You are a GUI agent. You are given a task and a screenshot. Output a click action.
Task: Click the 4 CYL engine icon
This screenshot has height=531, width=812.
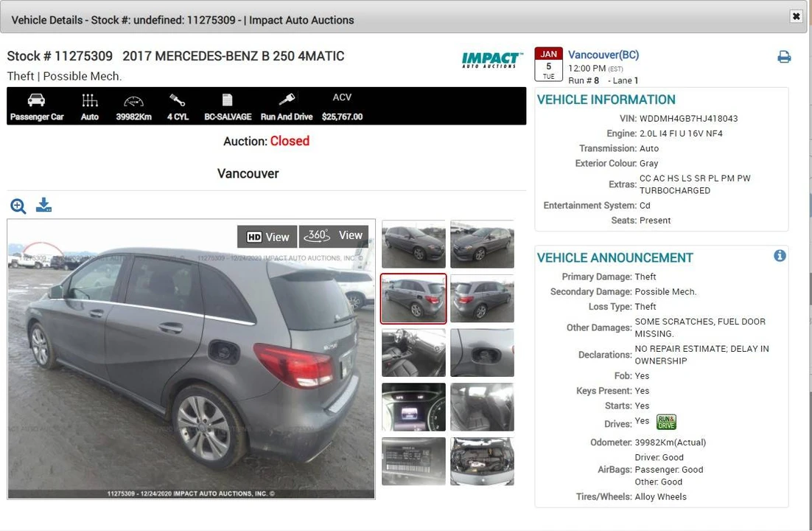click(x=177, y=100)
